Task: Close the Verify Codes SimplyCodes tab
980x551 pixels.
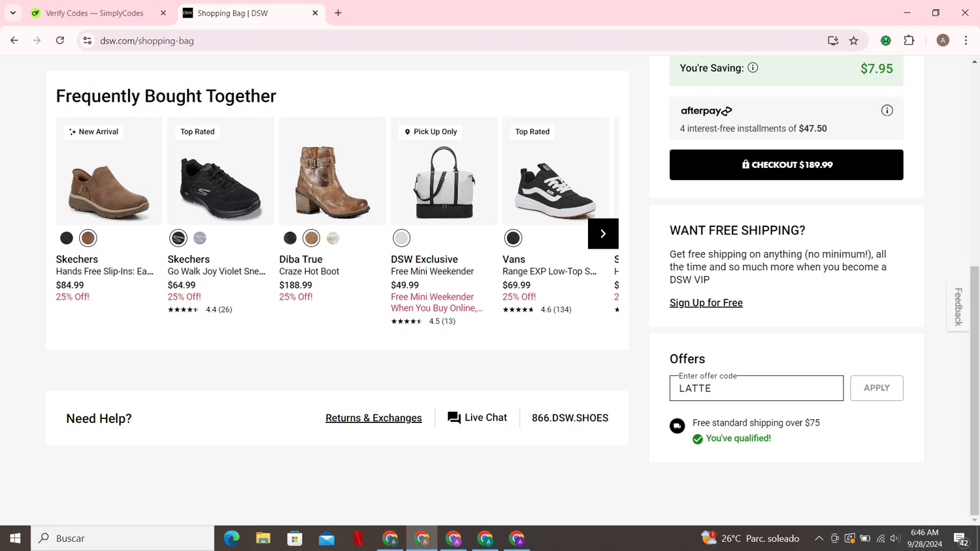Action: (x=163, y=13)
